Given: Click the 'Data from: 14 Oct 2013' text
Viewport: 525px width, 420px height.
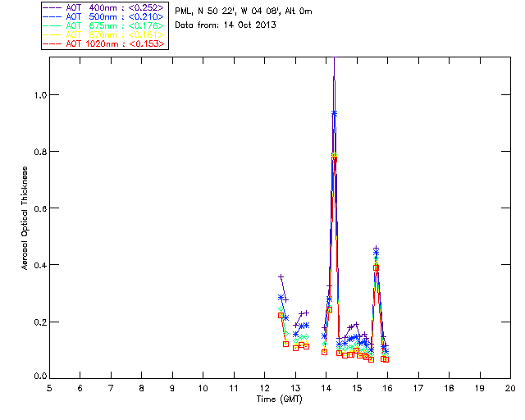Looking at the screenshot, I should point(226,25).
